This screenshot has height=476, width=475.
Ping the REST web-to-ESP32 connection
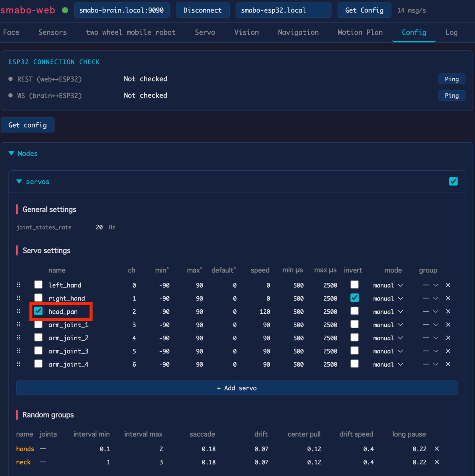452,79
